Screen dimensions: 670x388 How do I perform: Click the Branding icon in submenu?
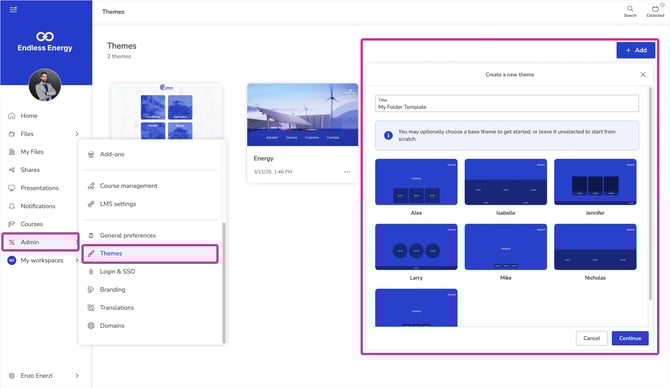pyautogui.click(x=91, y=289)
